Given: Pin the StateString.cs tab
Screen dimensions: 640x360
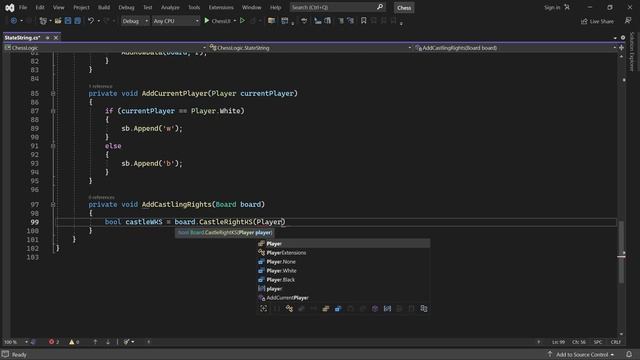Looking at the screenshot, I should (x=47, y=38).
